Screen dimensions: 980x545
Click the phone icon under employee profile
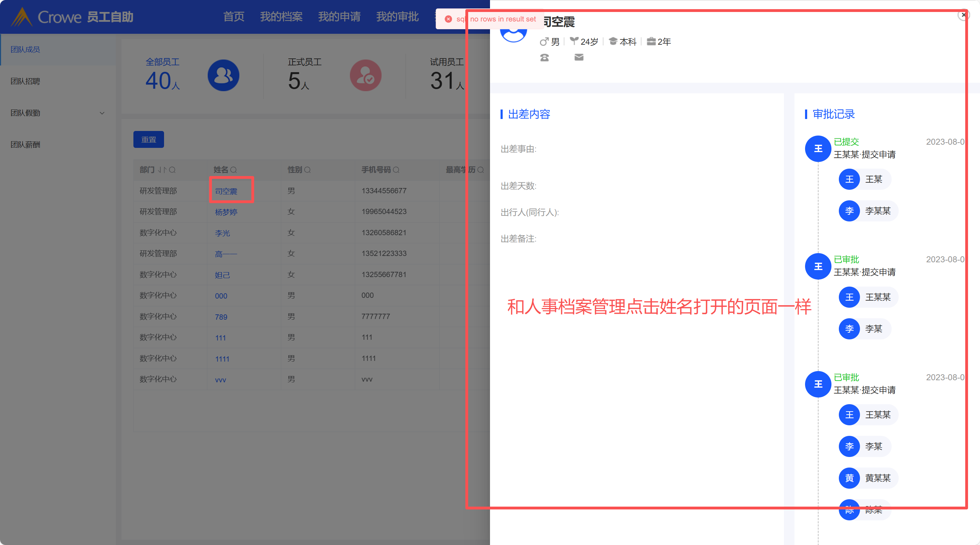[x=545, y=57]
